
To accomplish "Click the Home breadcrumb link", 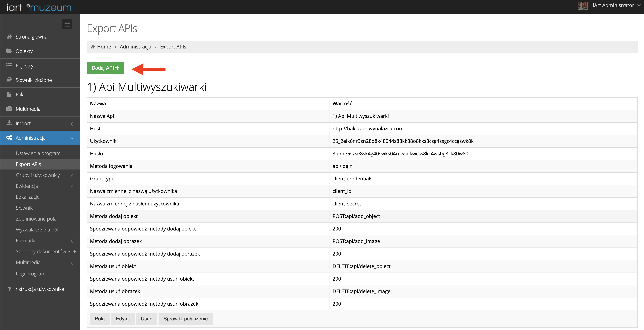I will click(104, 47).
